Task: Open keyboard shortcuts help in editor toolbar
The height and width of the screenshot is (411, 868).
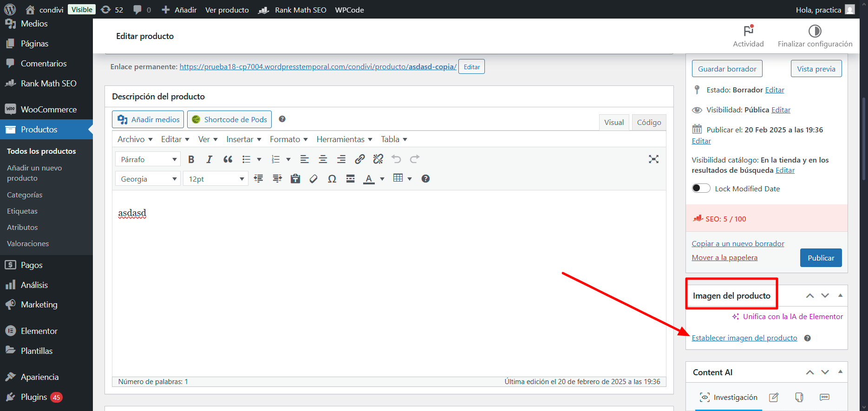Action: (425, 179)
